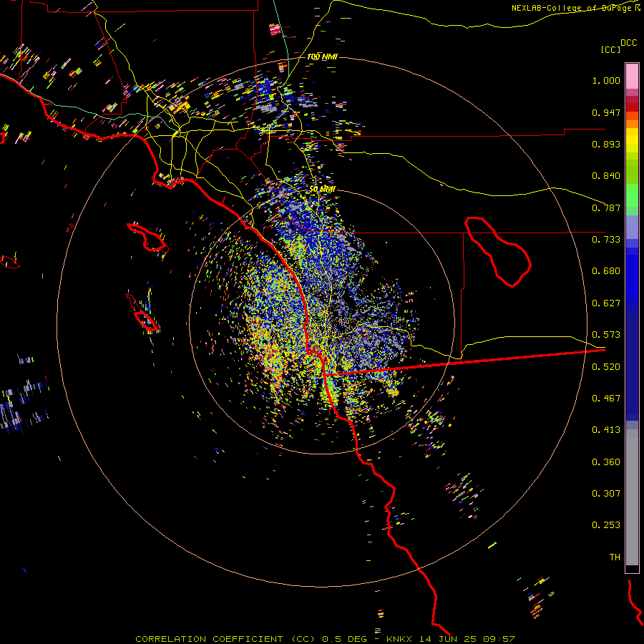This screenshot has width=644, height=644.
Task: Pick the pink segment of the color bar
Action: coord(632,77)
